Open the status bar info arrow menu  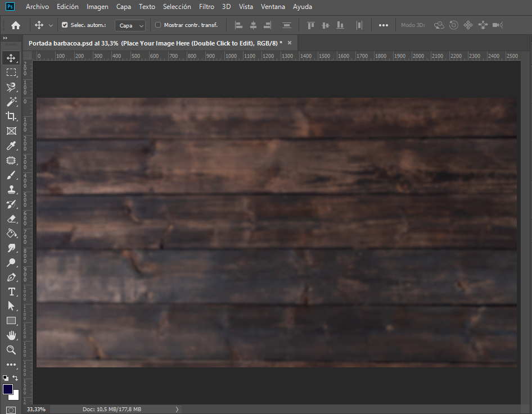coord(177,410)
